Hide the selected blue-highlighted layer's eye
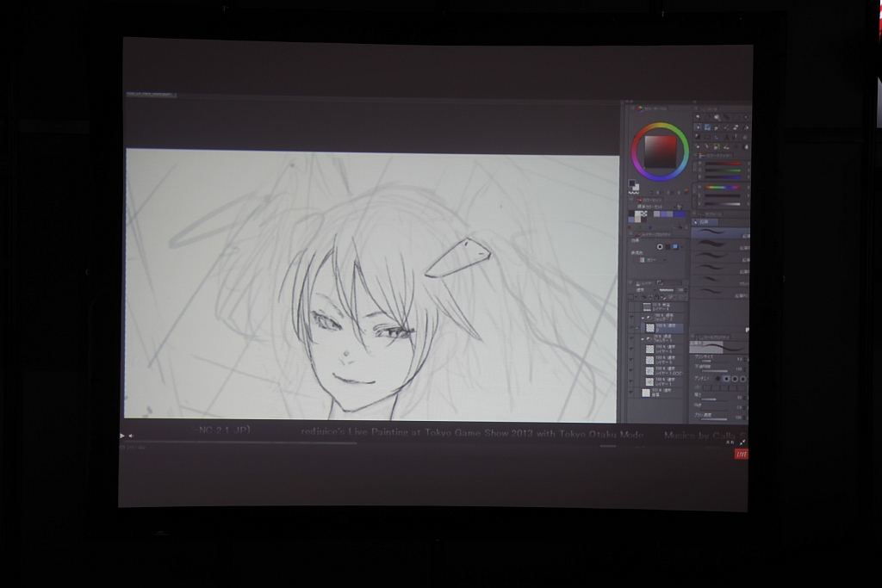Image resolution: width=882 pixels, height=588 pixels. coord(631,328)
